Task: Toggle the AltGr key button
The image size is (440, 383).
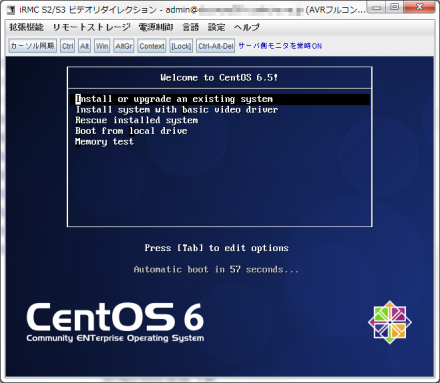Action: (124, 46)
